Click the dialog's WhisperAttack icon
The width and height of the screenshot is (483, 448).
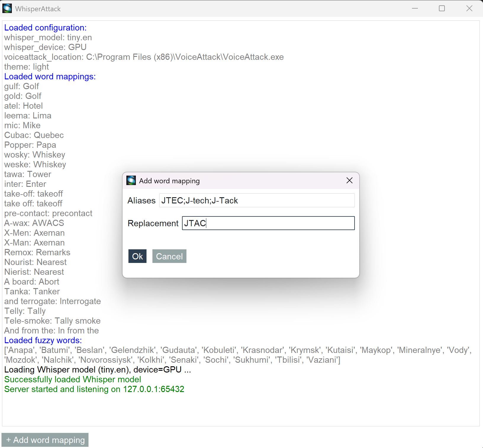[x=131, y=180]
